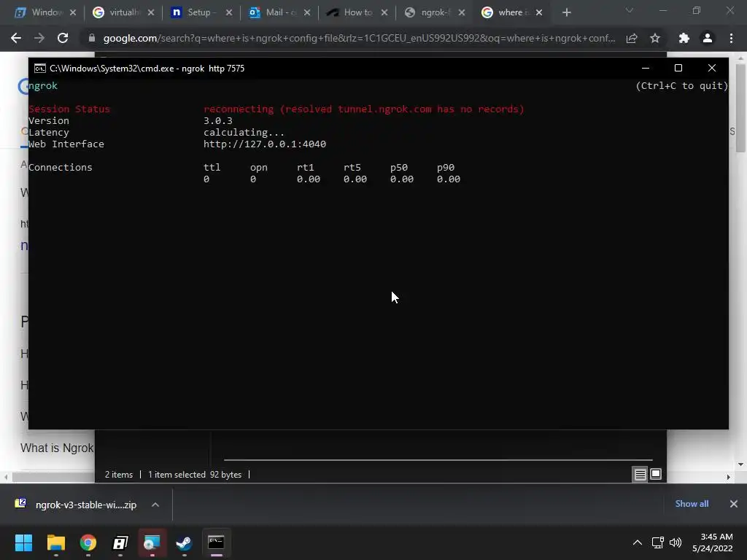Open the highlighted taskbar app next to Steam

pos(152,542)
